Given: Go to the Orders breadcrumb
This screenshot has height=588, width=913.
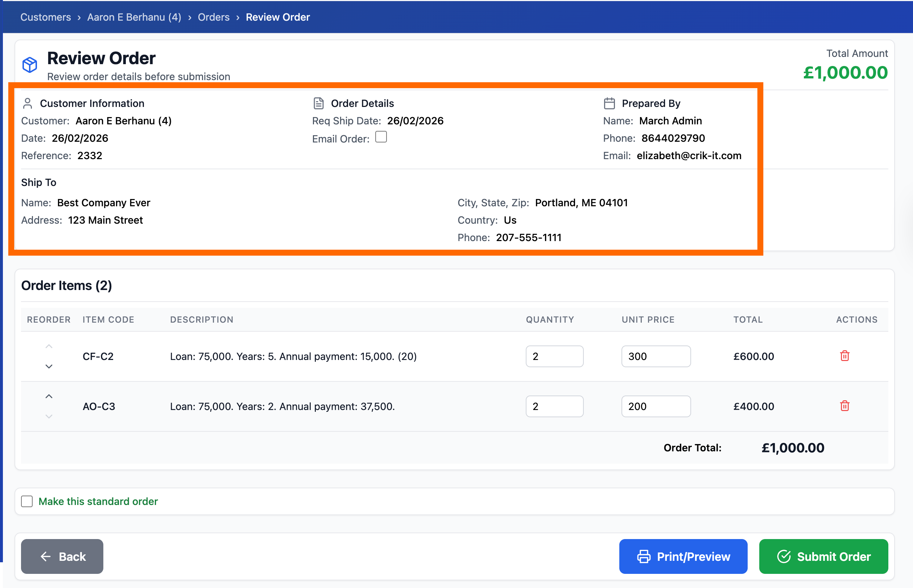Looking at the screenshot, I should (214, 17).
